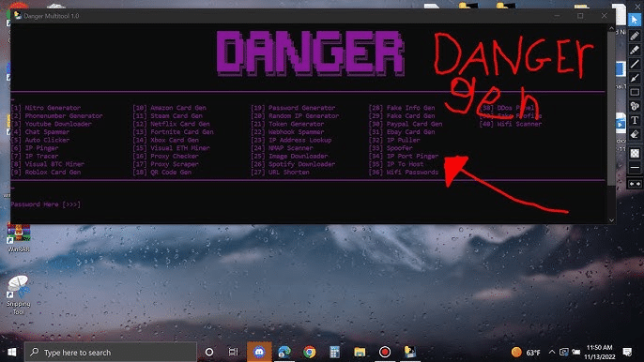Click the '[26] Spotify Downloader' entry

click(293, 164)
